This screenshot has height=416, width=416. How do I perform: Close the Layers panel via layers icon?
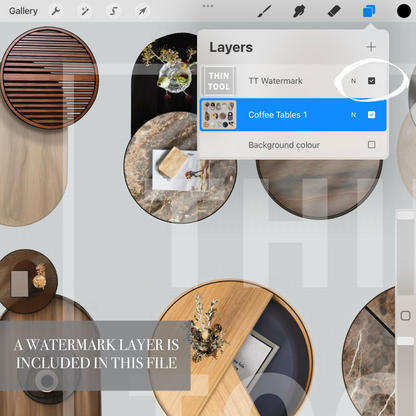tap(369, 11)
